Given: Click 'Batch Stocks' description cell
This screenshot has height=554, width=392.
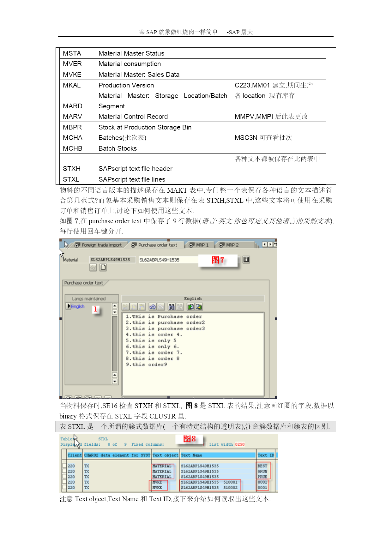Looking at the screenshot, I should (163, 148).
